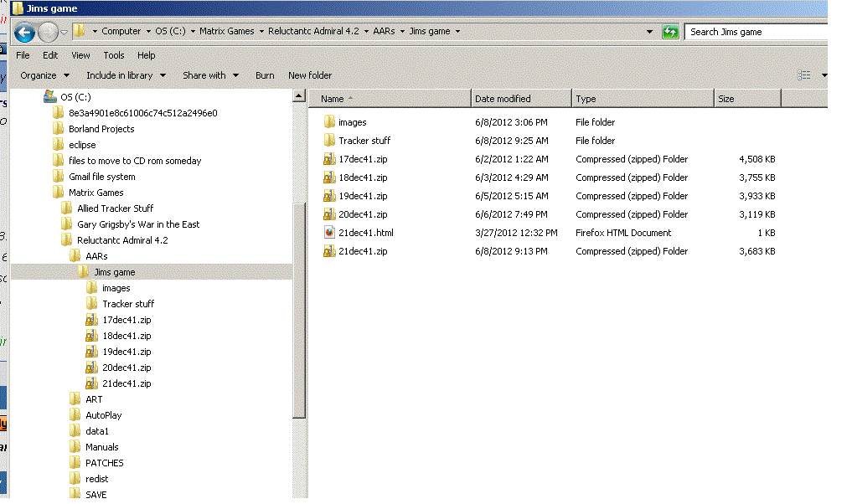Open view options dropdown arrow
The width and height of the screenshot is (852, 504).
point(824,75)
